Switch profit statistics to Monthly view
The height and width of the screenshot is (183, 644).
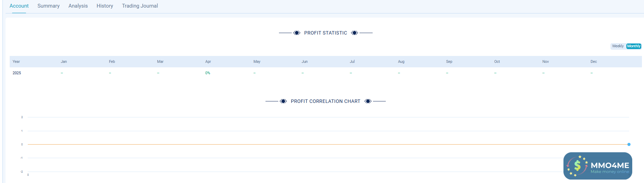point(634,46)
